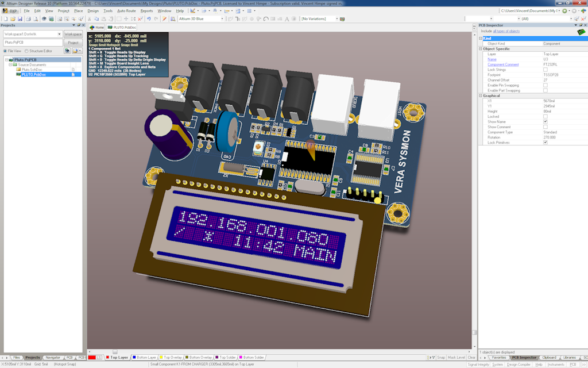This screenshot has width=588, height=368.
Task: Collapse the Kind section in PCB Inspector
Action: click(481, 39)
